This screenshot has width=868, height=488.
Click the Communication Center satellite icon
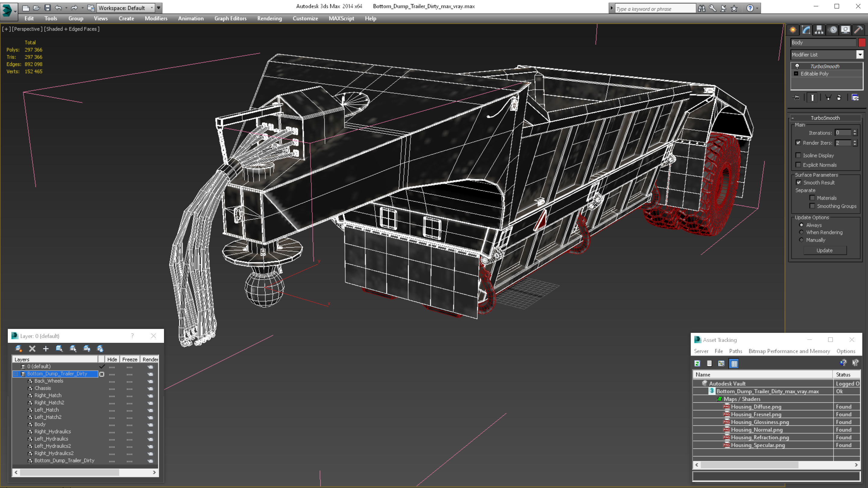point(723,8)
